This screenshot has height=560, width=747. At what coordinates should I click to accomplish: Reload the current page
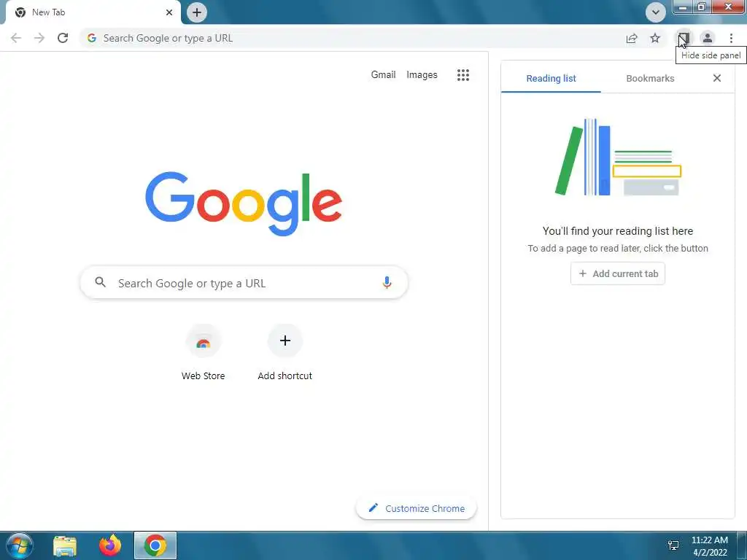pyautogui.click(x=63, y=38)
